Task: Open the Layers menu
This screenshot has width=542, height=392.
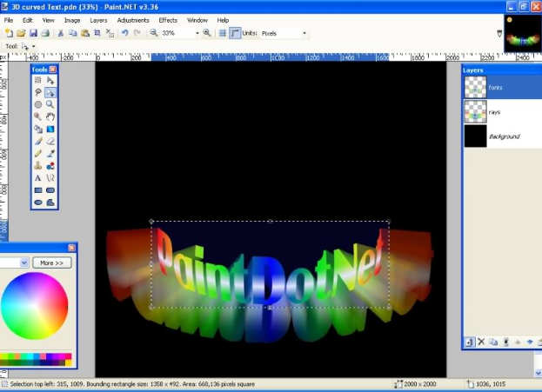Action: coord(98,20)
